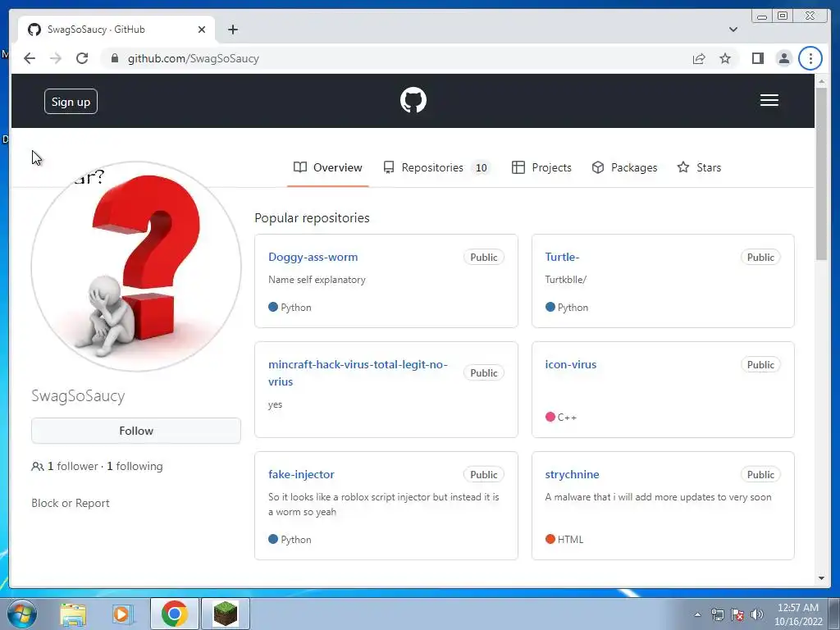Click the repository count badge 10
The image size is (840, 630).
pos(481,167)
